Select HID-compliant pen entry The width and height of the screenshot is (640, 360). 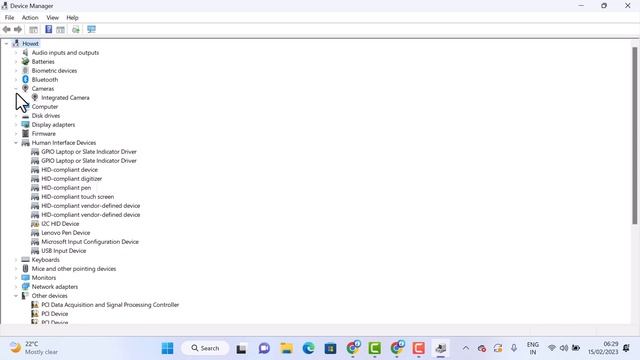pos(66,188)
